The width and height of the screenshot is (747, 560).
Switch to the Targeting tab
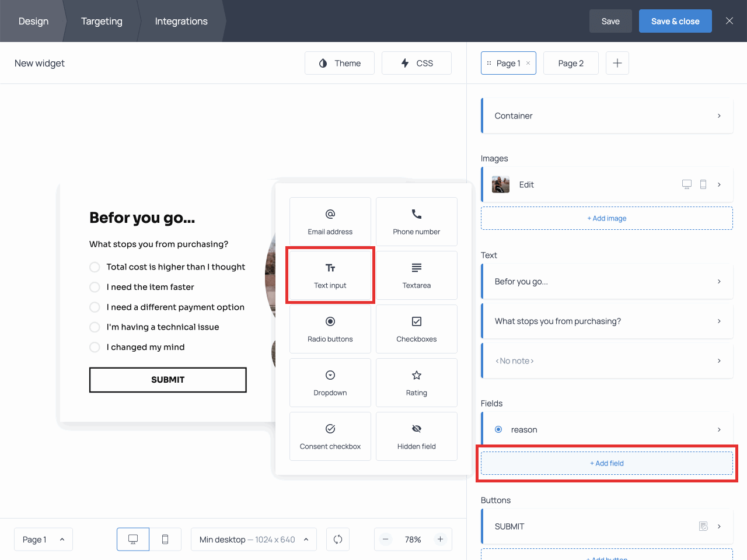pyautogui.click(x=102, y=21)
